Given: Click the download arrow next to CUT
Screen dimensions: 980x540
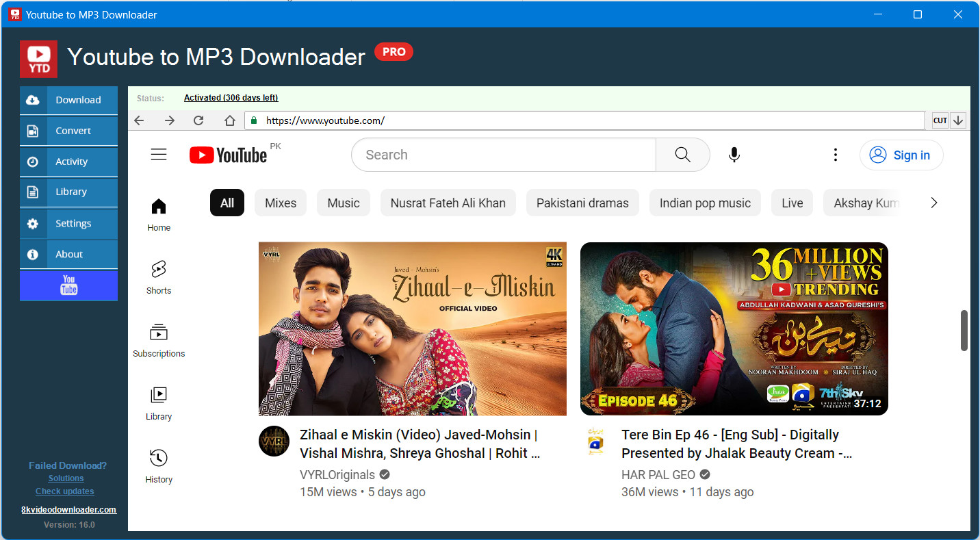Looking at the screenshot, I should [x=958, y=120].
